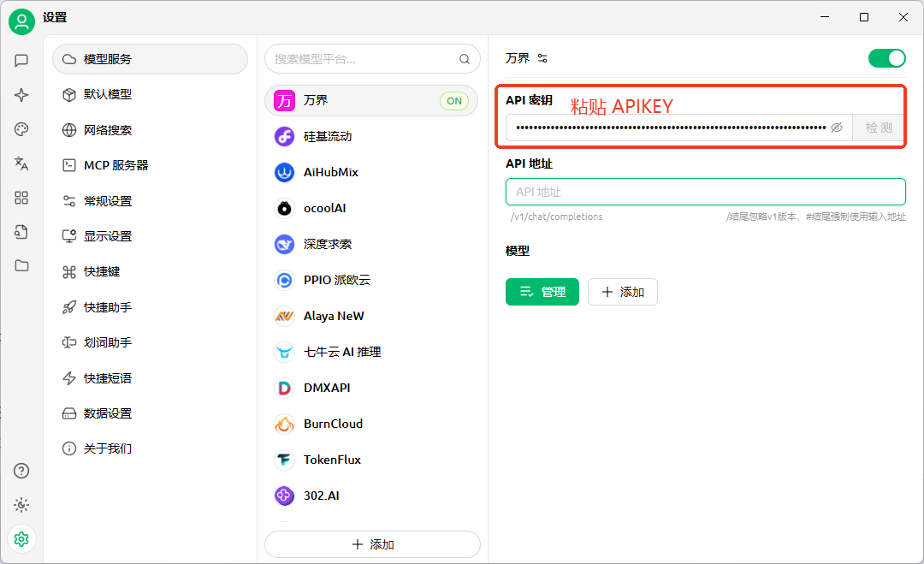Click the green settings gear icon

21,538
